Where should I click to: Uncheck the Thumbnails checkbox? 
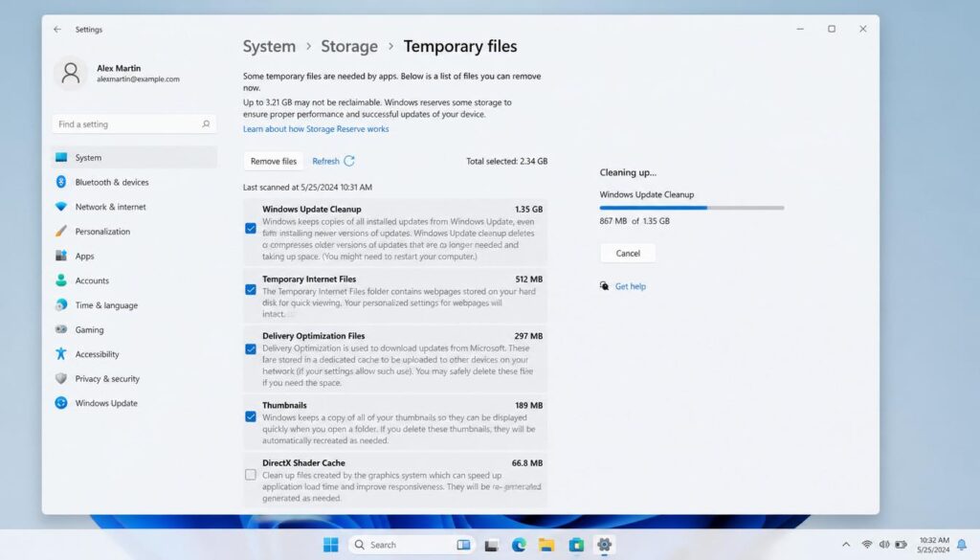tap(251, 416)
